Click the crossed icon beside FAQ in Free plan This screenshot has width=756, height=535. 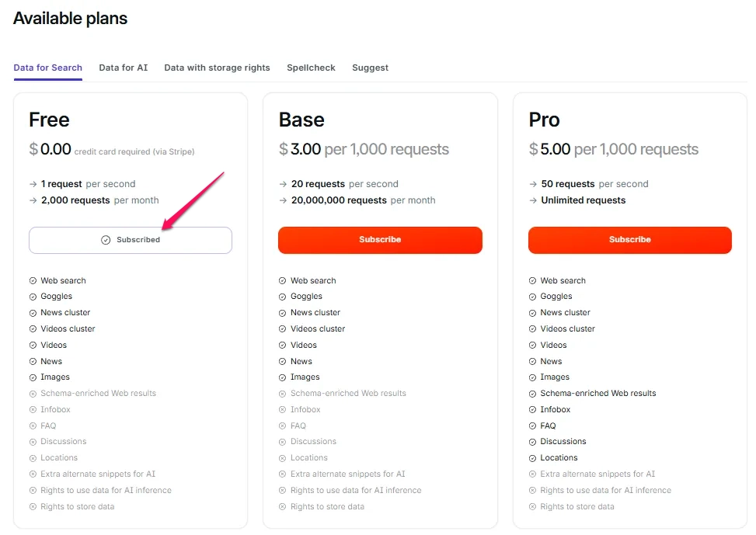[x=33, y=426]
